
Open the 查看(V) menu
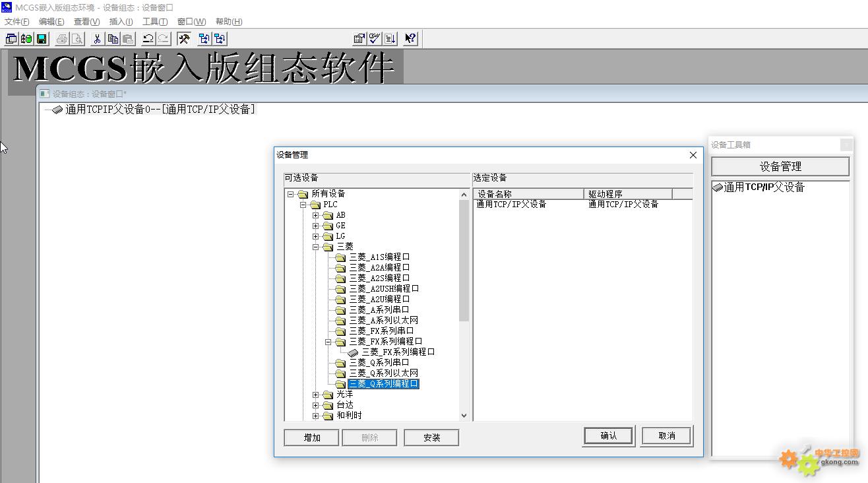86,22
